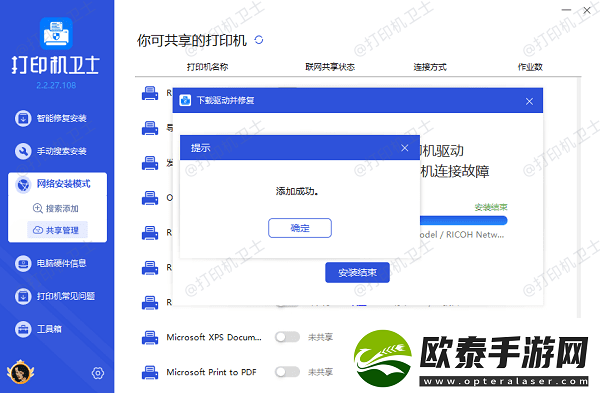Viewport: 600px width, 393px height.
Task: Open the 搜索添加 sub-item
Action: coord(56,208)
